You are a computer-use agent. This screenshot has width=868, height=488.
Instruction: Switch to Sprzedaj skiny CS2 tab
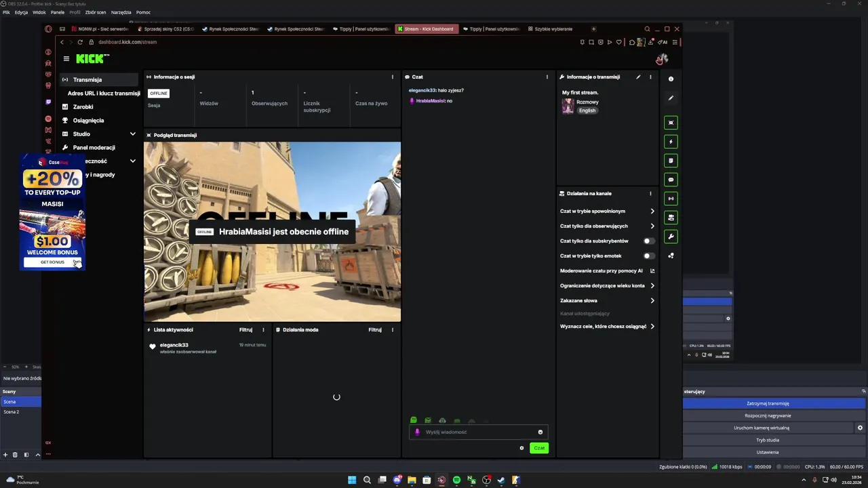pos(165,29)
